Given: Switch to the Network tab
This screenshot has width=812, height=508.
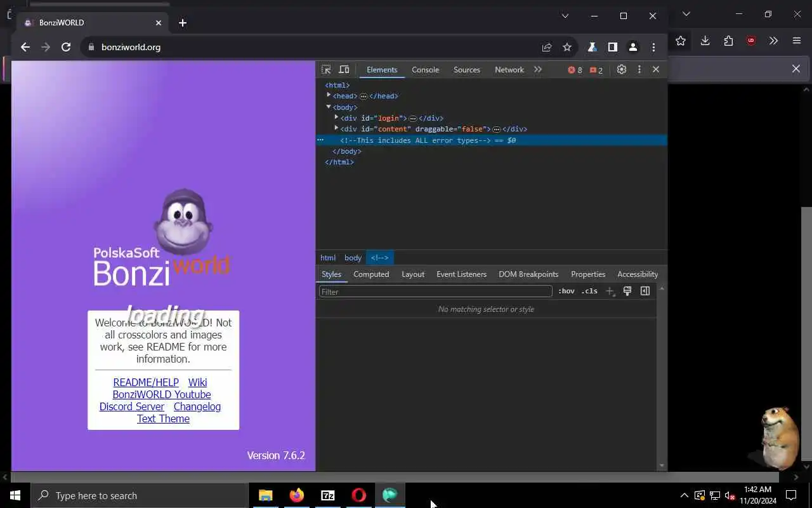Looking at the screenshot, I should click(509, 70).
